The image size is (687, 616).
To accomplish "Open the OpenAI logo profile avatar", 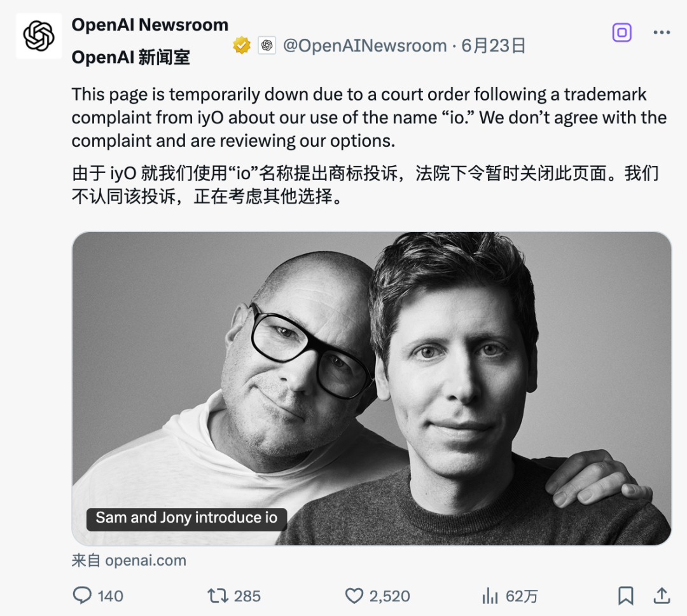I will (39, 36).
